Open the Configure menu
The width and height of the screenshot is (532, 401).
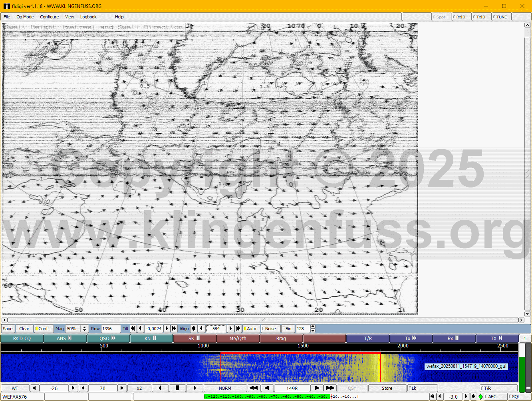tap(49, 17)
